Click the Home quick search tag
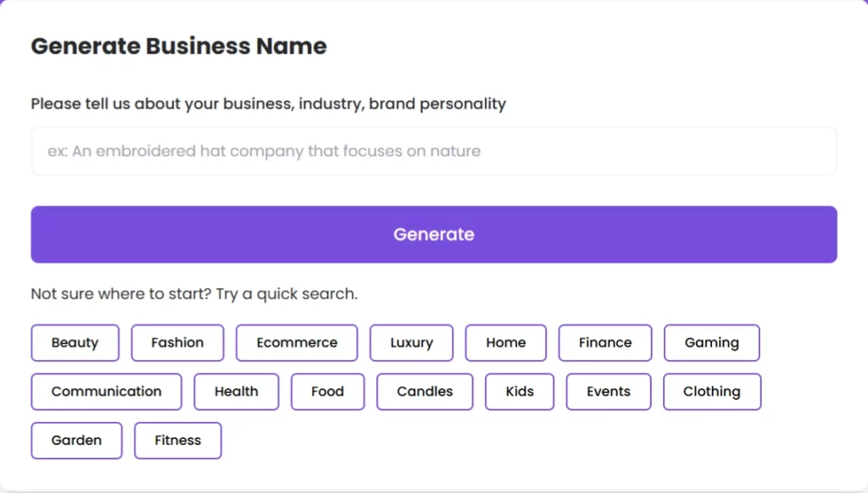The image size is (868, 493). click(x=505, y=343)
